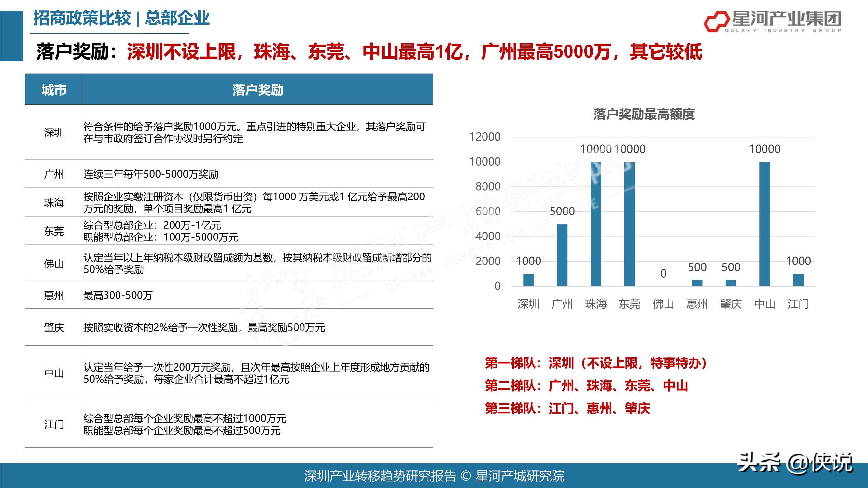Image resolution: width=868 pixels, height=488 pixels.
Task: Click the 城市 column header
Action: point(54,89)
